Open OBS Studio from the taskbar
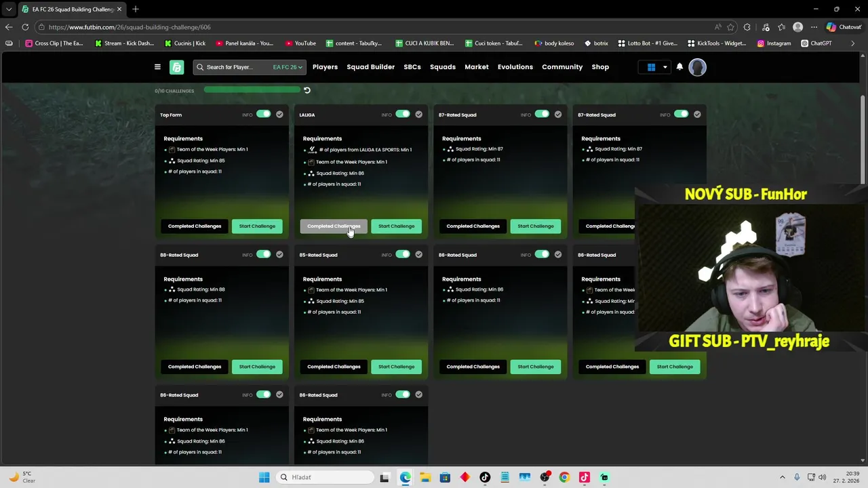Viewport: 868px width, 488px height. [545, 477]
